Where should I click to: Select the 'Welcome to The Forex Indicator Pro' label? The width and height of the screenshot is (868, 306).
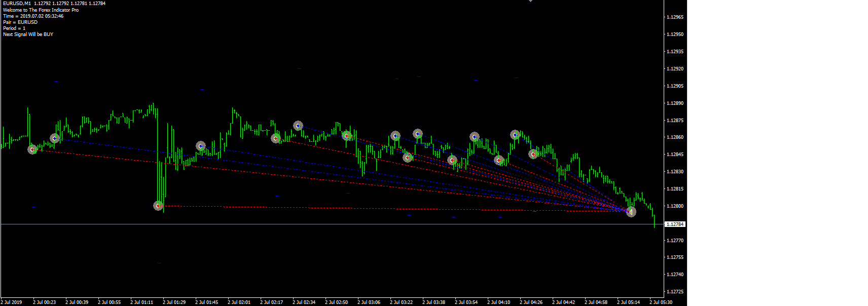pyautogui.click(x=41, y=10)
